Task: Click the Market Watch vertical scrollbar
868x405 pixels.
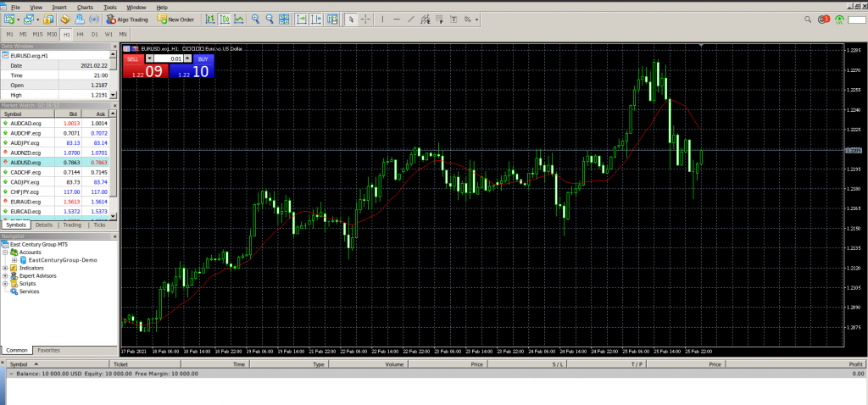Action: pos(114,164)
